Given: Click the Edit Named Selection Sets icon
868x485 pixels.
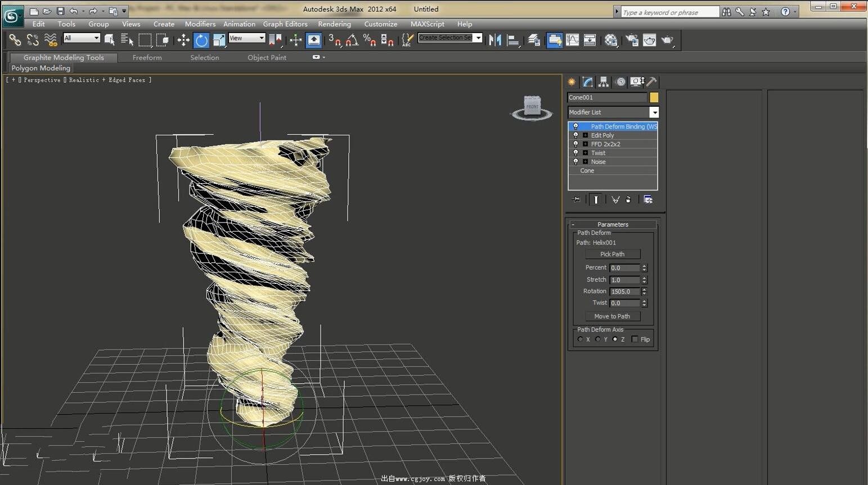Looking at the screenshot, I should click(x=407, y=40).
